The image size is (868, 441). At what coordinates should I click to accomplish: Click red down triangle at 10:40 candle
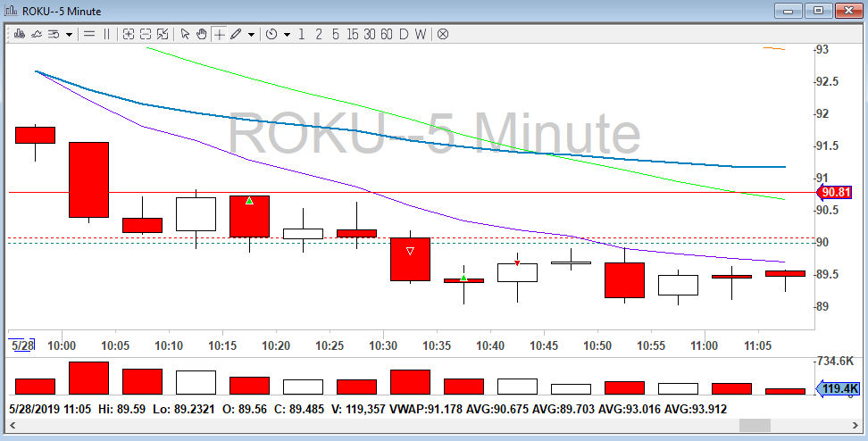pyautogui.click(x=517, y=263)
